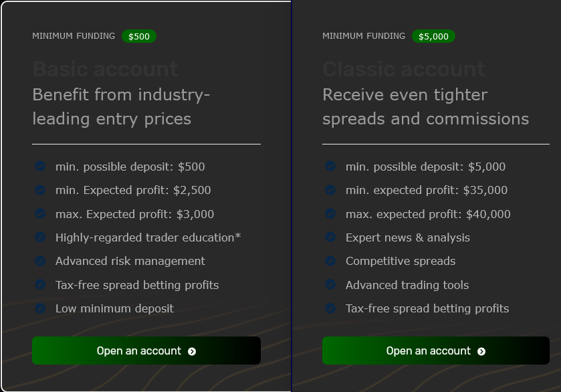The width and height of the screenshot is (561, 392).
Task: Click arrow icon in Basic account's Open button
Action: tap(192, 352)
